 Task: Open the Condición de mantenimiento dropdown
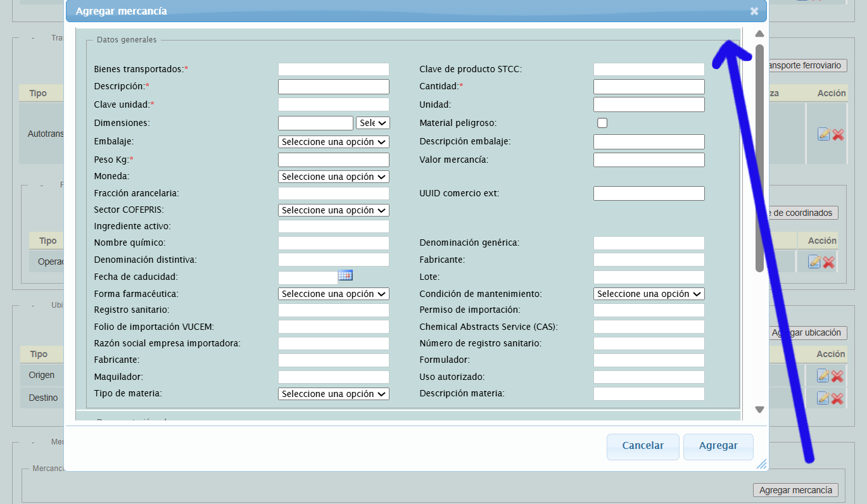(x=649, y=294)
